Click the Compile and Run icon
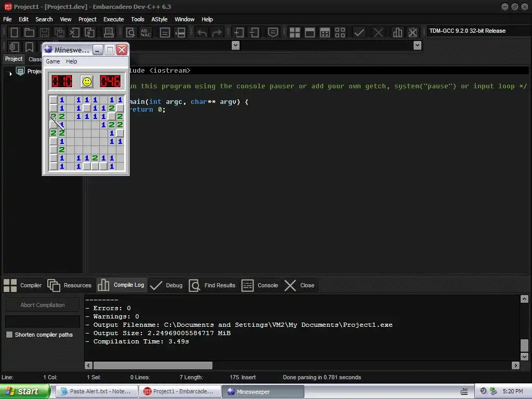Viewport: 532px width, 399px height. point(325,33)
